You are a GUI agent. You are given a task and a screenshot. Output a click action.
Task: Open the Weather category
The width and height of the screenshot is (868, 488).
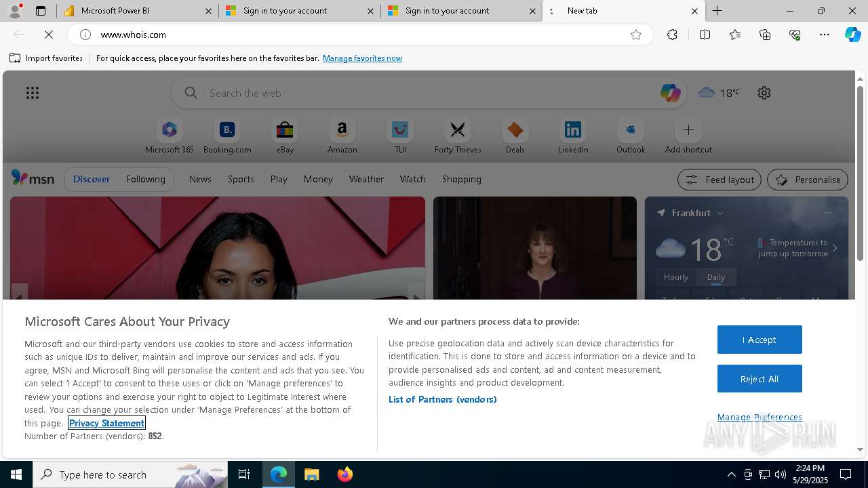[366, 179]
